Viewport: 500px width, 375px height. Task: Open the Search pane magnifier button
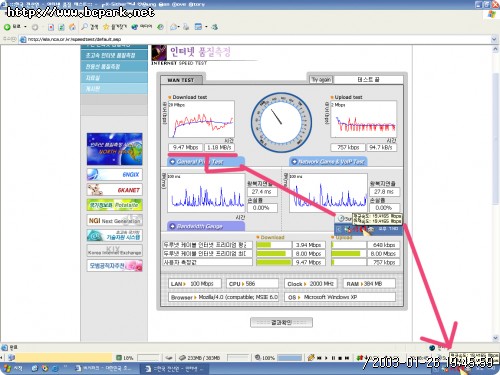90,27
